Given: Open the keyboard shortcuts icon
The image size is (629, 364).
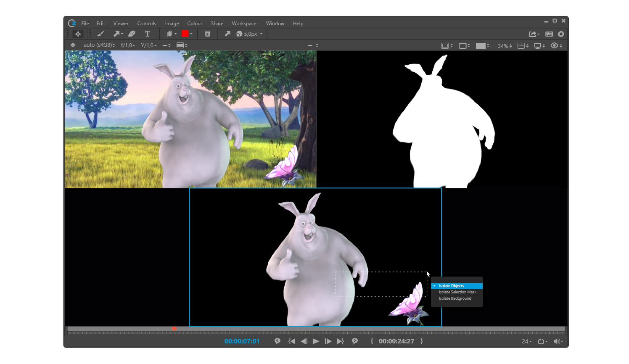Looking at the screenshot, I should [549, 34].
